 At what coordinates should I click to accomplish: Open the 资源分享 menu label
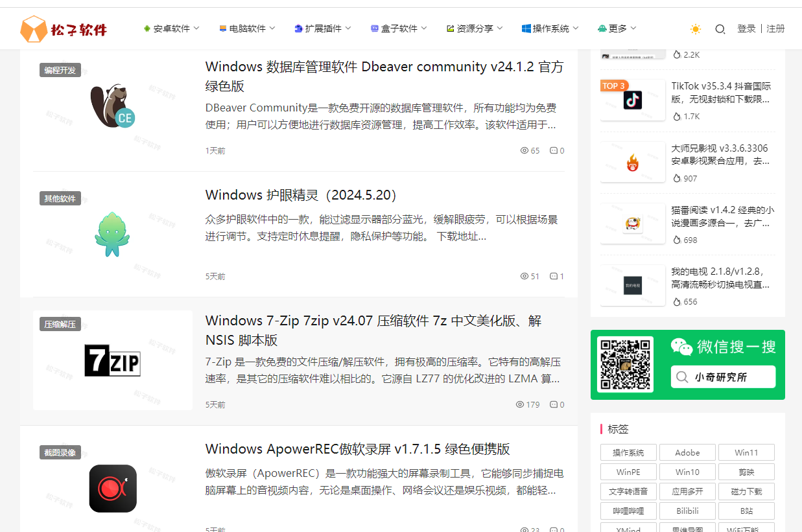[475, 29]
